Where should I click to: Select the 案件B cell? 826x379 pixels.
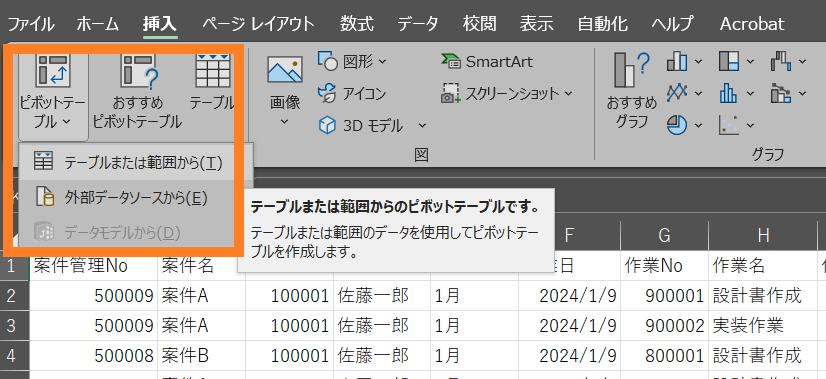pos(201,355)
